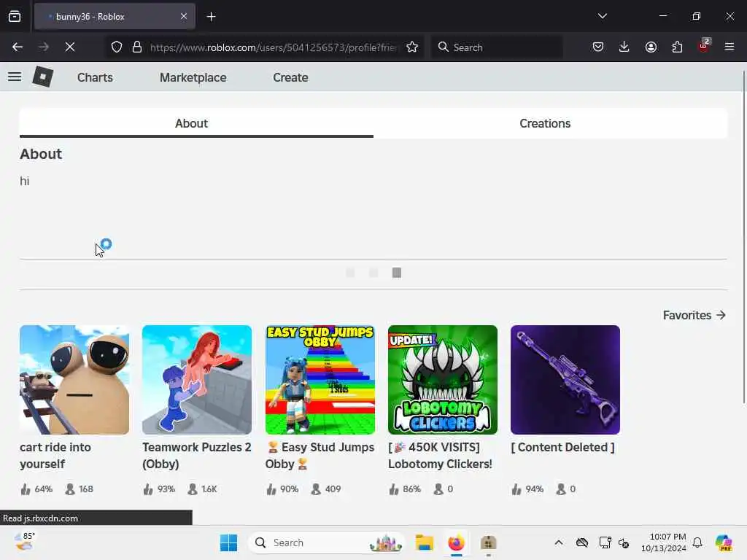747x560 pixels.
Task: Click the purple sniper rifle thumbnail
Action: tap(565, 379)
